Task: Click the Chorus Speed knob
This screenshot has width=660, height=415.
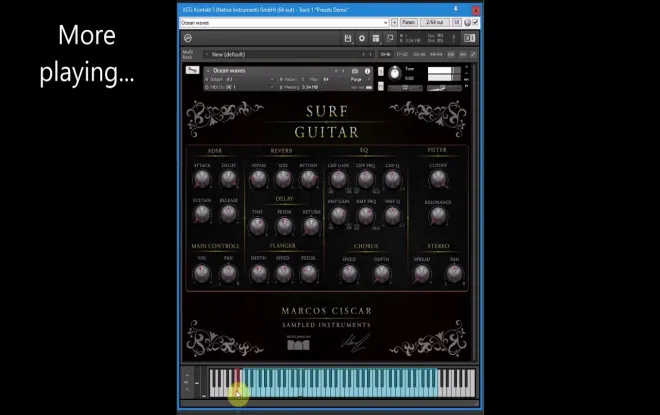Action: [349, 274]
